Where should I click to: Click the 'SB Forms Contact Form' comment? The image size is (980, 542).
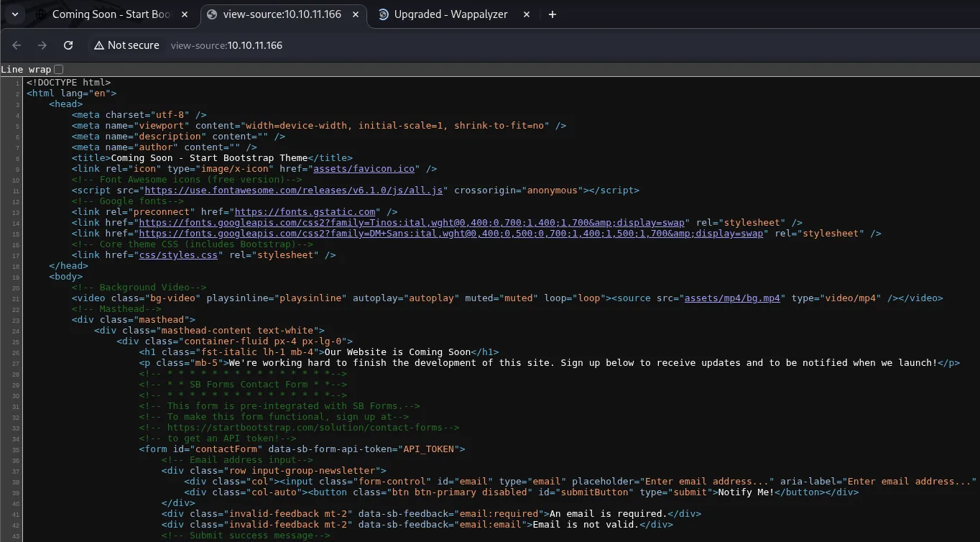tap(243, 385)
